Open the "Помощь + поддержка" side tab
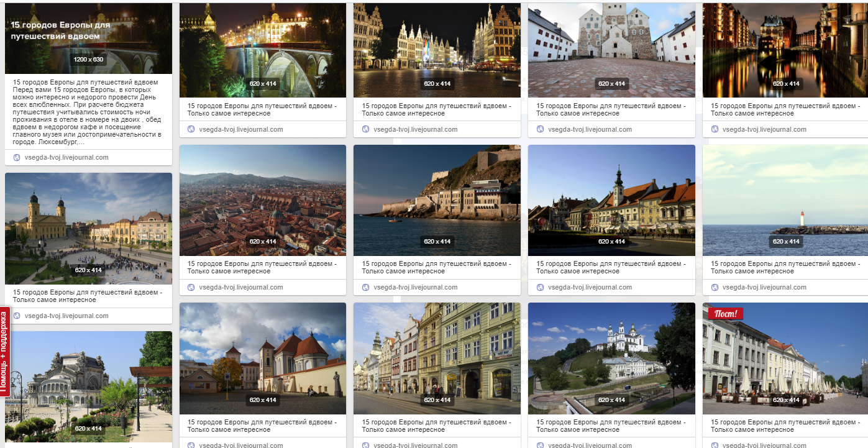This screenshot has height=448, width=868. pyautogui.click(x=4, y=351)
